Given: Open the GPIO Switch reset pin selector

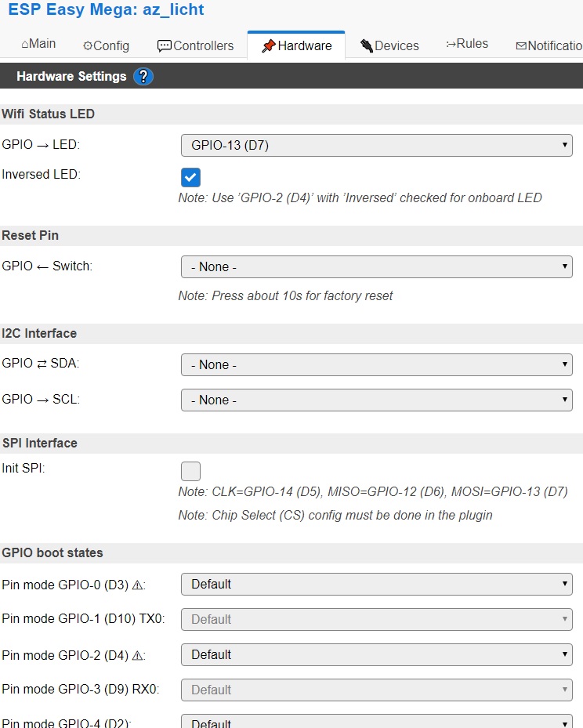Looking at the screenshot, I should tap(376, 266).
